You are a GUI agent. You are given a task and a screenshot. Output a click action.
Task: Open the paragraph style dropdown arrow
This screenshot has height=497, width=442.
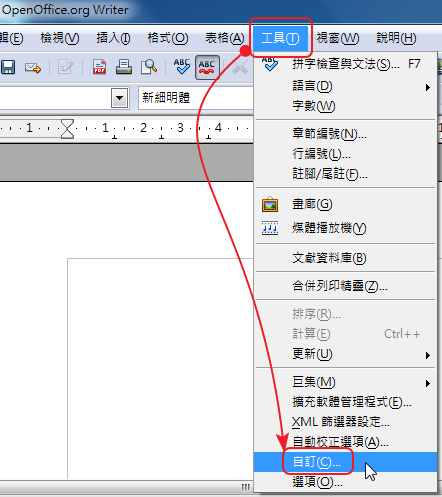pos(119,98)
